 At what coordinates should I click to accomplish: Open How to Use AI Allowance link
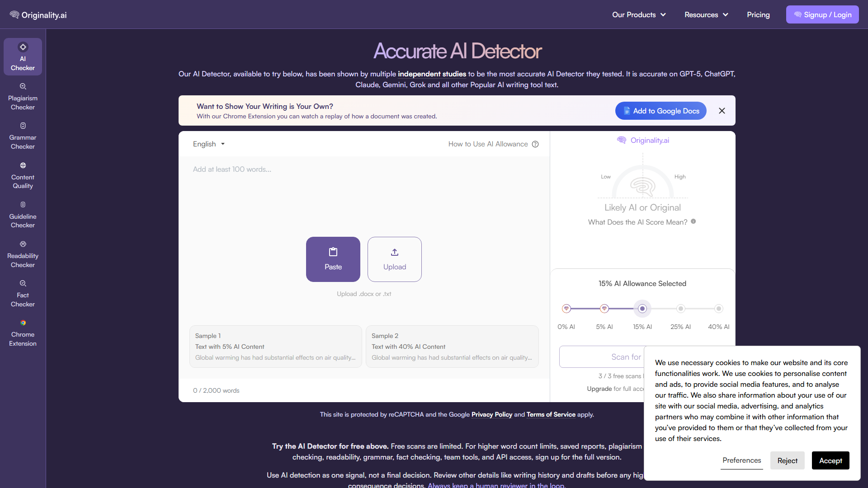point(488,144)
